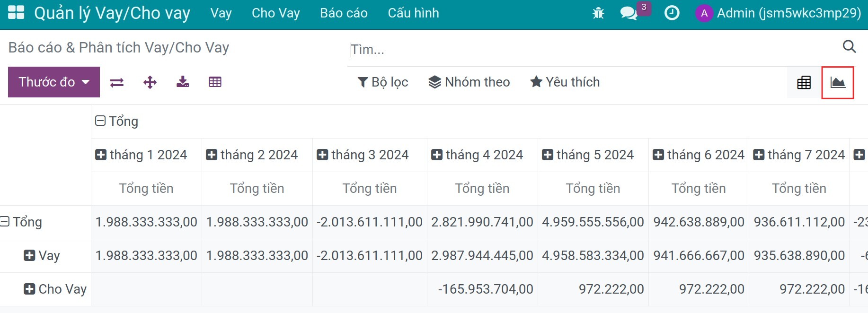Click the Admin user avatar
The height and width of the screenshot is (313, 868).
click(704, 13)
